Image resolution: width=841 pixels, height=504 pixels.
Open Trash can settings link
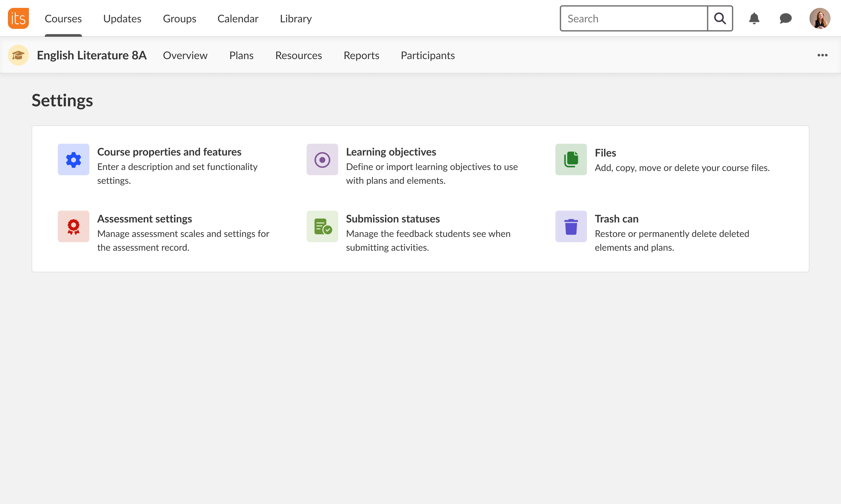coord(616,219)
